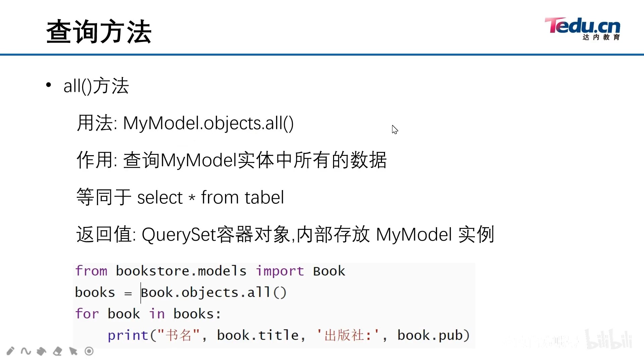Click the print statement code line

(288, 335)
